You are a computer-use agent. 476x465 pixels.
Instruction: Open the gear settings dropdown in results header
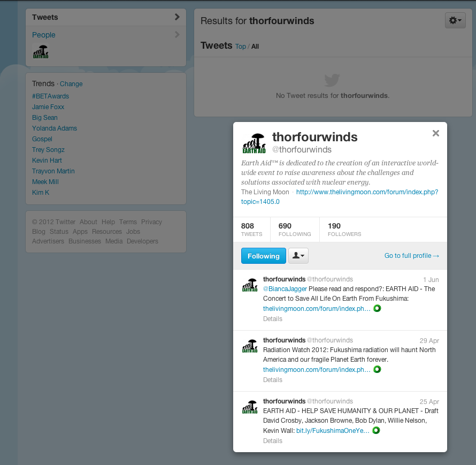click(x=456, y=21)
